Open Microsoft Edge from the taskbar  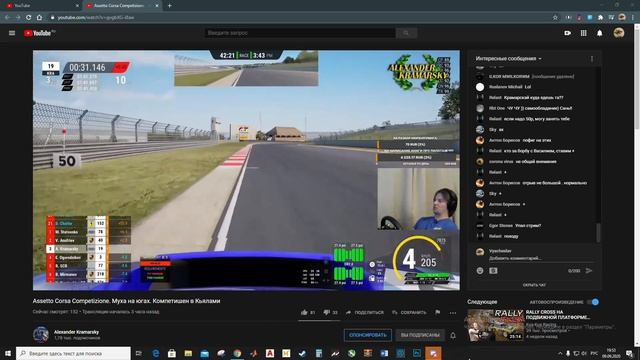[x=156, y=353]
